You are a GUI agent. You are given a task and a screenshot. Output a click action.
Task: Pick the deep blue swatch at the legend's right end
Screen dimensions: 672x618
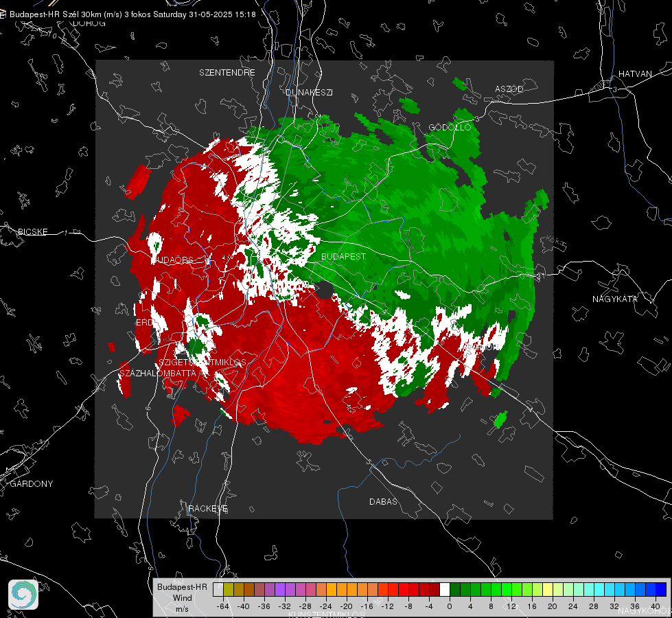[661, 590]
